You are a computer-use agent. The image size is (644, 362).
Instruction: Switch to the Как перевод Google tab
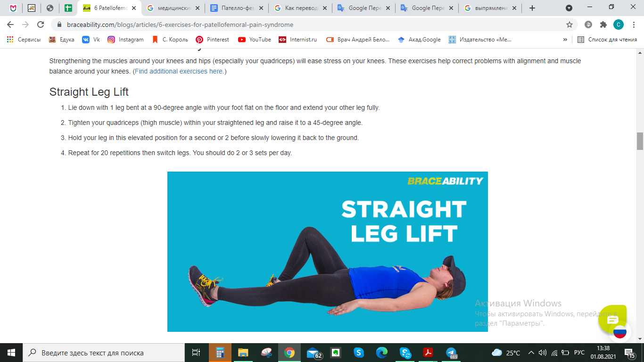coord(300,8)
